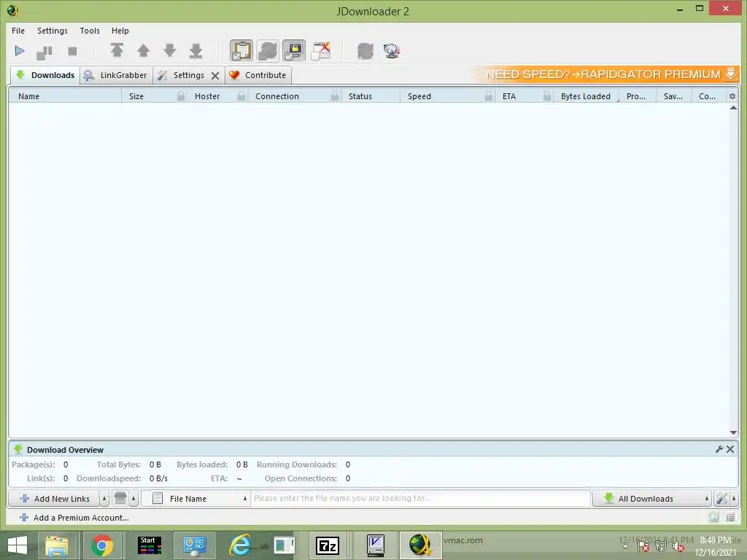
Task: Open Internet Explorer from the taskbar
Action: pos(240,545)
